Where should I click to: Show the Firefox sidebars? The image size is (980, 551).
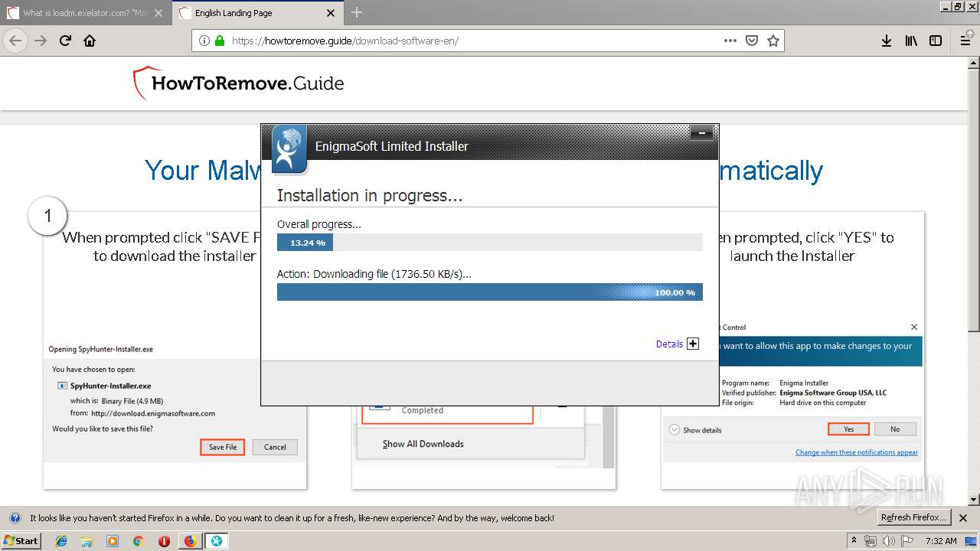(x=936, y=41)
